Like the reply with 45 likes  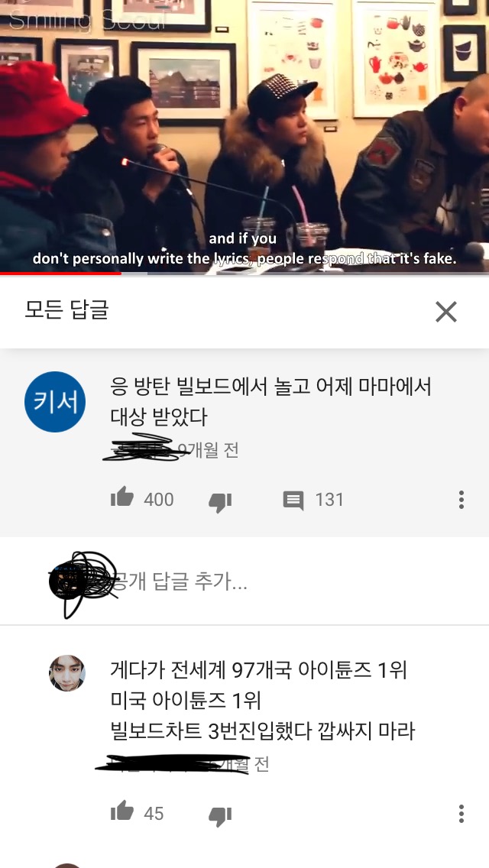click(121, 811)
